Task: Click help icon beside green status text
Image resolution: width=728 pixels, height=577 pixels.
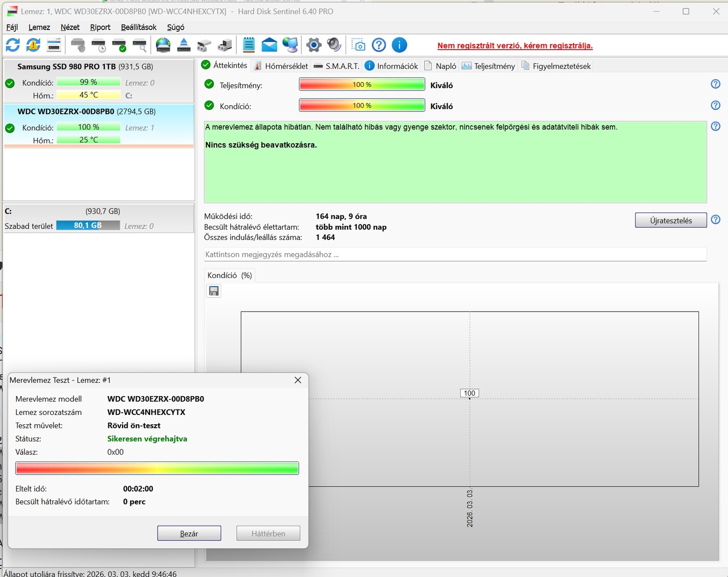Action: pyautogui.click(x=716, y=127)
